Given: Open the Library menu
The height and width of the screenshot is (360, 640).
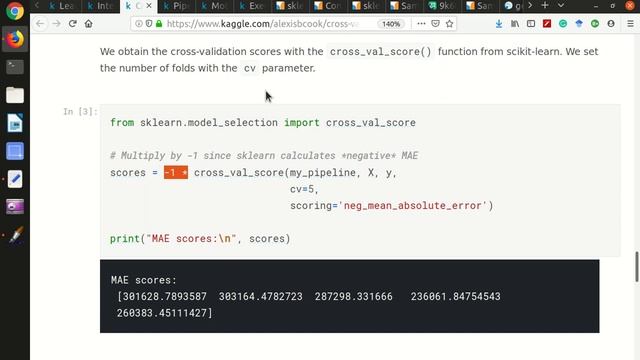Looking at the screenshot, I should click(x=515, y=24).
